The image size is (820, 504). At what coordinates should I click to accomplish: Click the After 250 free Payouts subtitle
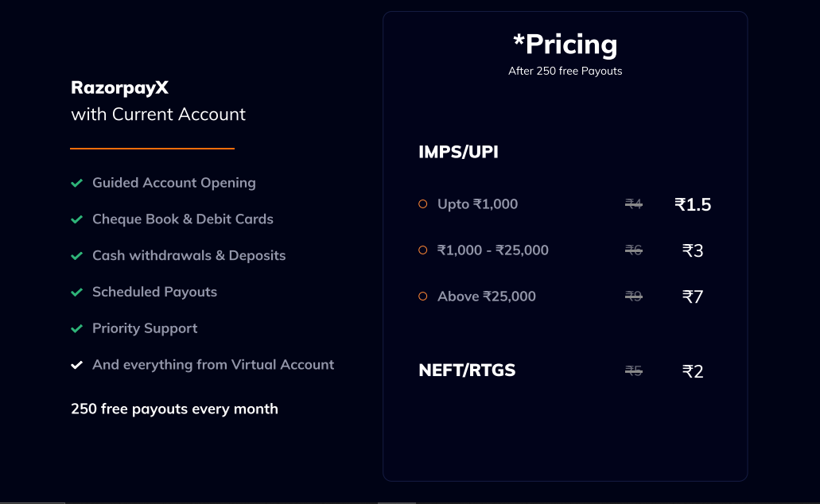pos(565,72)
